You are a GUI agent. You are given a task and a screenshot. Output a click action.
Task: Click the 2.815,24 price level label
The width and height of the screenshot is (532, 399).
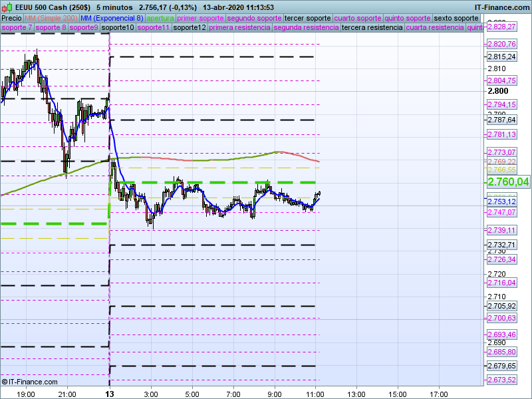502,57
